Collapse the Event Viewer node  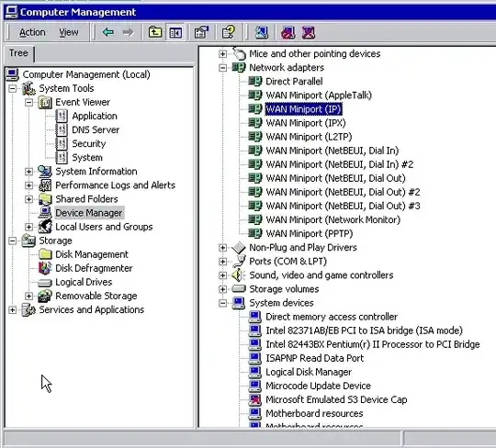28,103
